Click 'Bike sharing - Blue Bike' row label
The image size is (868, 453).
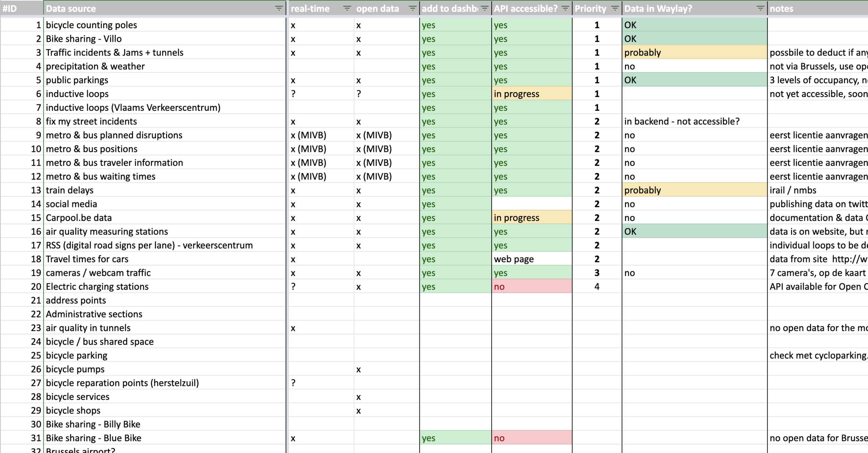[94, 438]
